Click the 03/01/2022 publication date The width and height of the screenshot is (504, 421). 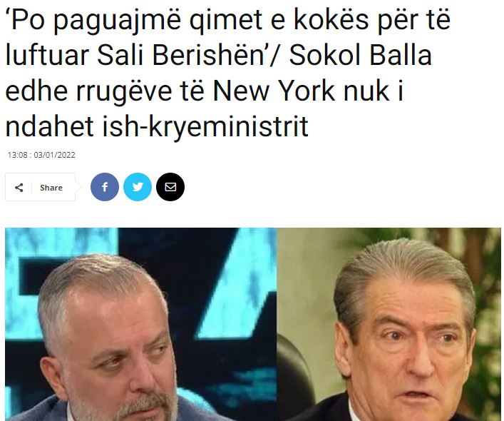coord(54,155)
